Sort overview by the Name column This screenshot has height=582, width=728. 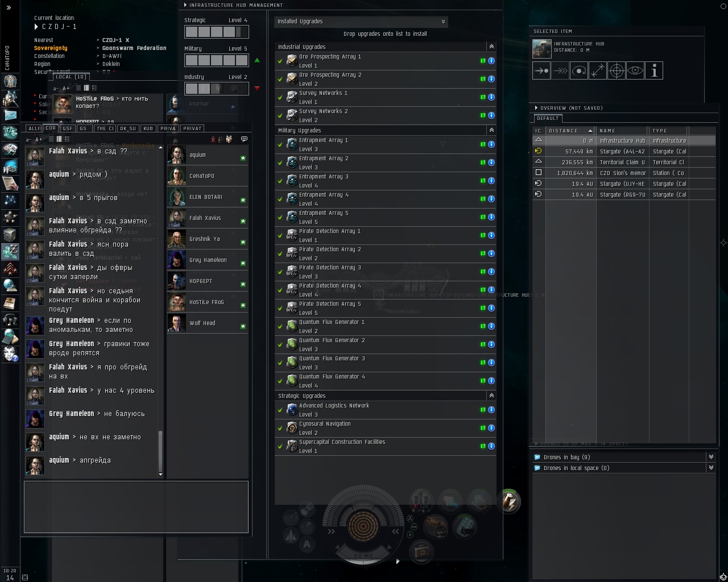pos(622,131)
